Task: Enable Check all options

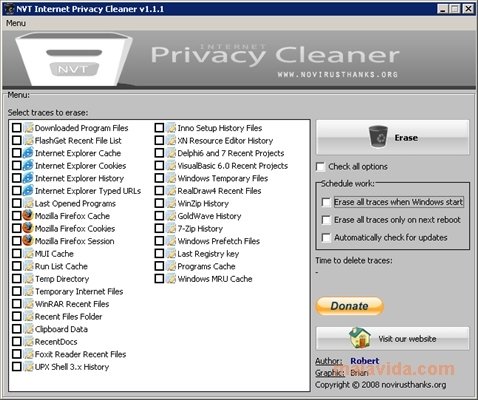Action: tap(320, 166)
